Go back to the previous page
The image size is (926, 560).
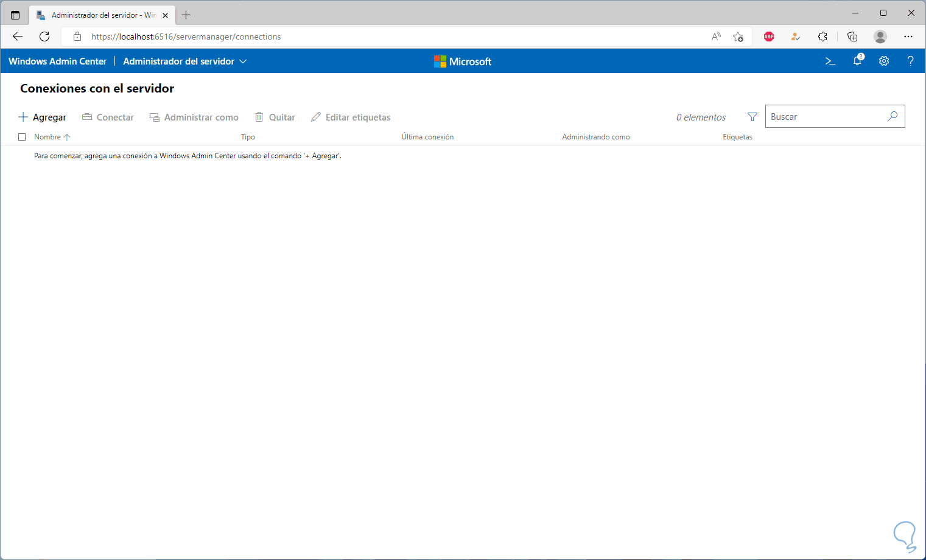(18, 37)
